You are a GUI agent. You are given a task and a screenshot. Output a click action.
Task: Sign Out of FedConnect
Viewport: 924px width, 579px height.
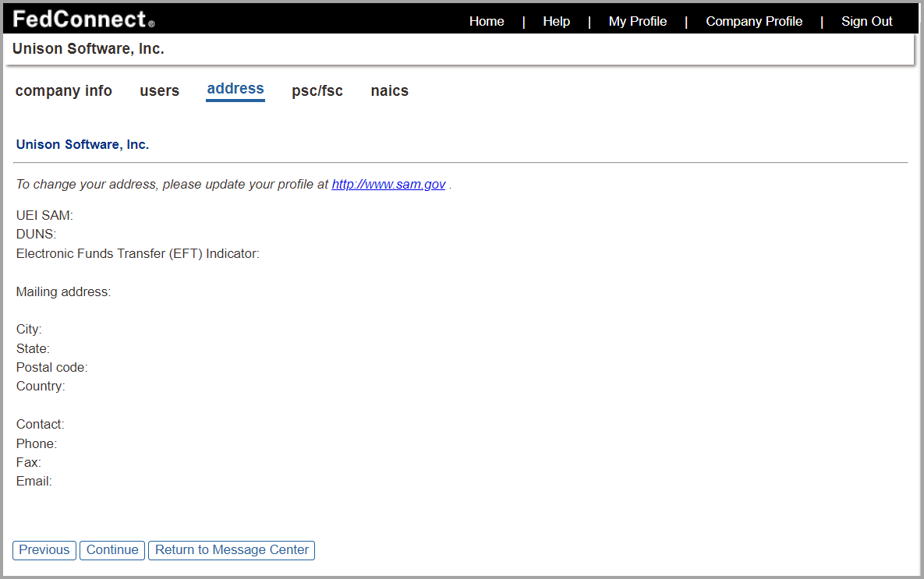tap(866, 21)
